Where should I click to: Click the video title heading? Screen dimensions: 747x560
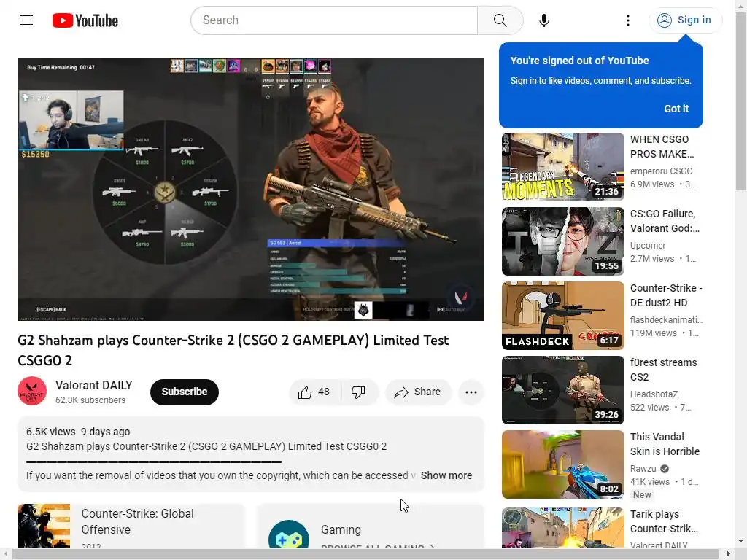pyautogui.click(x=233, y=350)
